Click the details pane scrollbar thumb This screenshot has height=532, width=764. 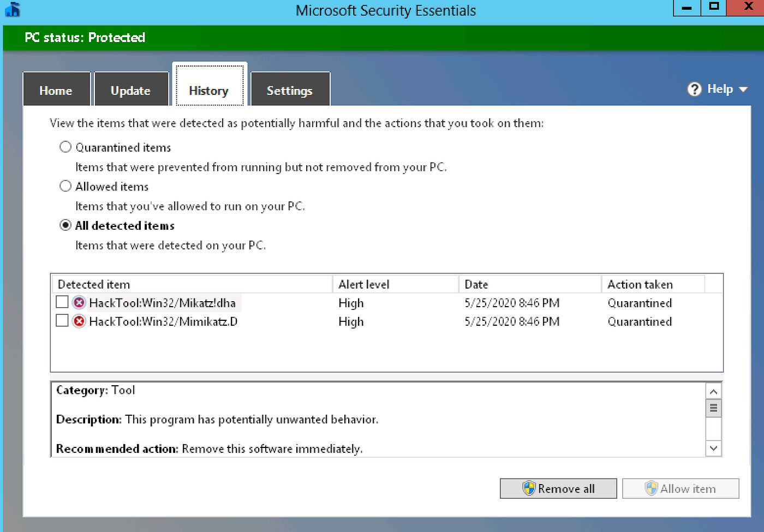point(713,408)
